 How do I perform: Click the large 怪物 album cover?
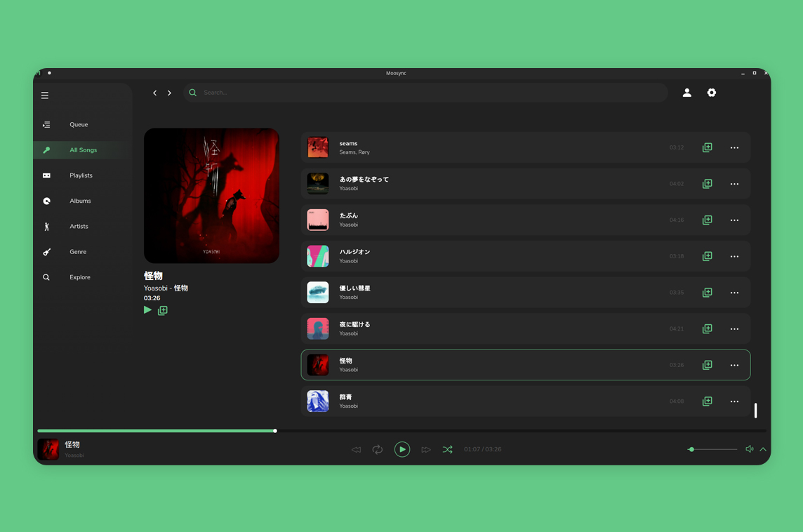pos(211,196)
